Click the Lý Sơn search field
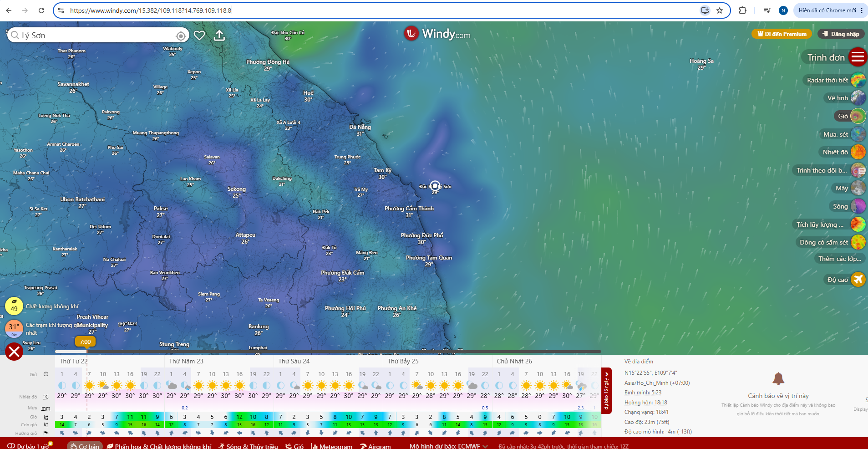 point(98,36)
